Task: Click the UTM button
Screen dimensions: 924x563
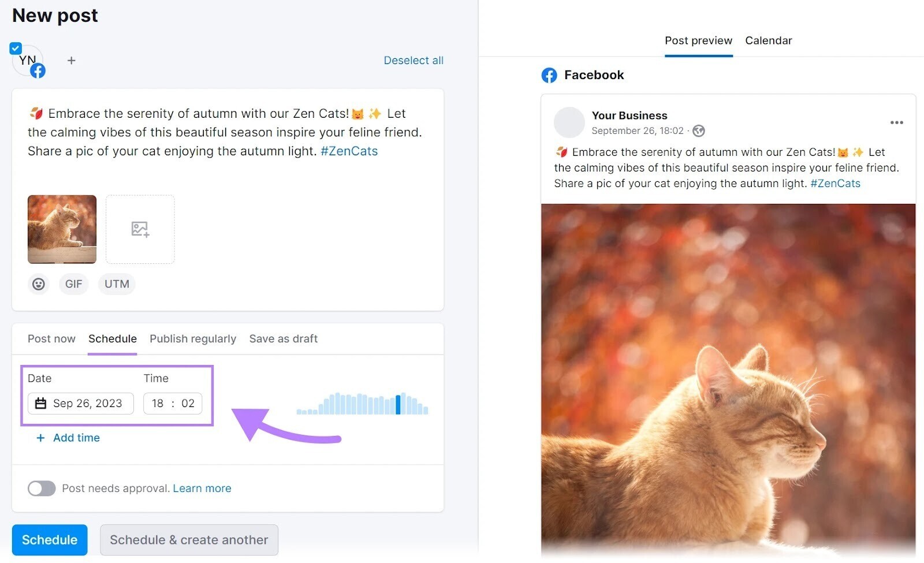Action: click(x=117, y=284)
